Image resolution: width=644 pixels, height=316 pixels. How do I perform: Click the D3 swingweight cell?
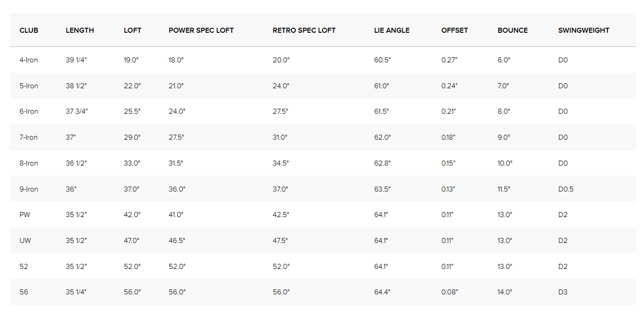[563, 292]
